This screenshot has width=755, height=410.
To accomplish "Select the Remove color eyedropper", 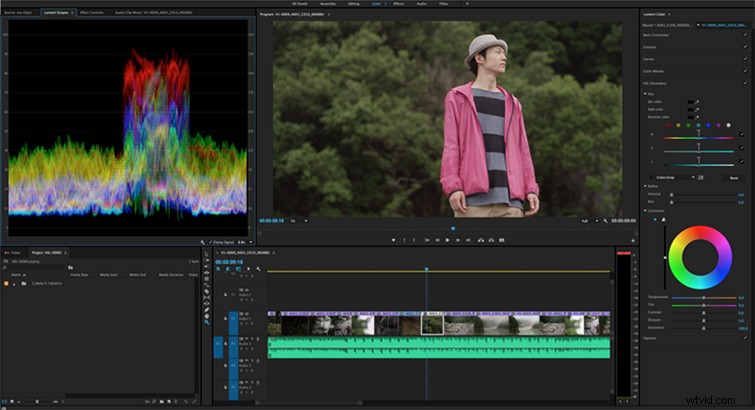I will point(696,117).
